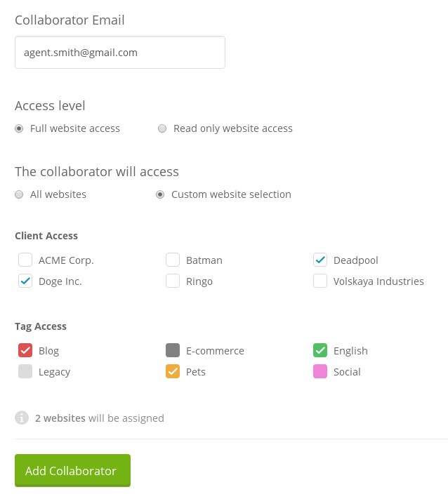448x499 pixels.
Task: Enable the Batman client checkbox
Action: click(173, 260)
